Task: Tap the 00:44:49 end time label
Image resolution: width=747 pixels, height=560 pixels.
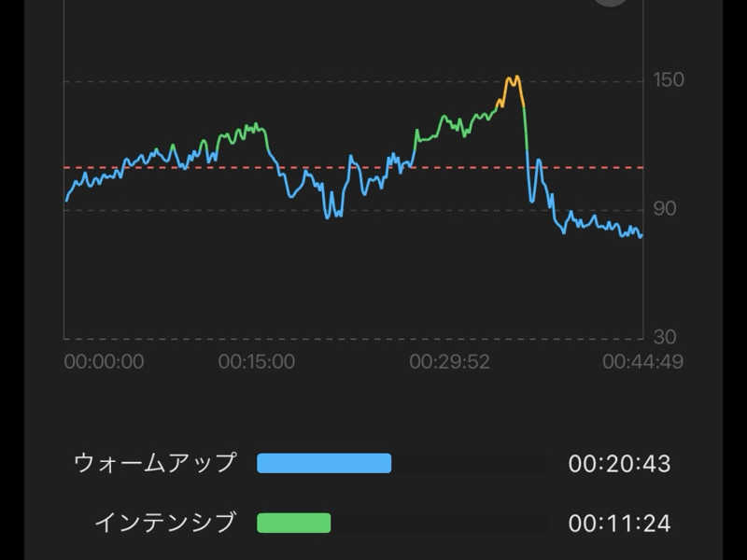Action: click(642, 361)
